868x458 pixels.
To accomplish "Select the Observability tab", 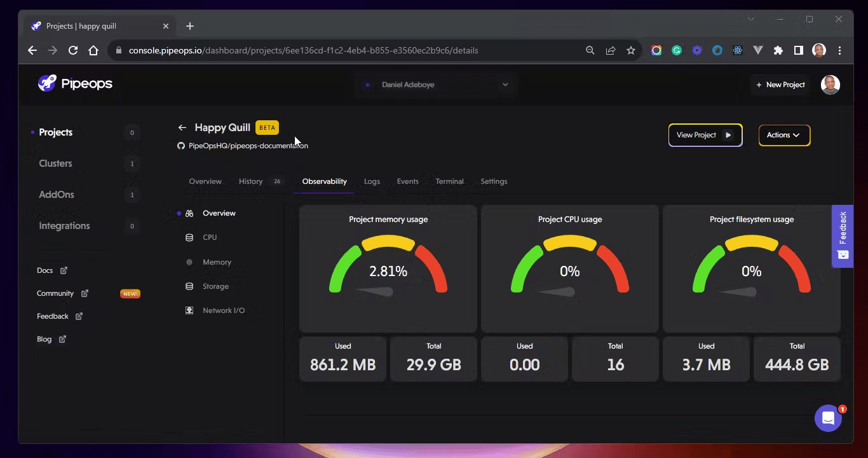I will pos(325,181).
